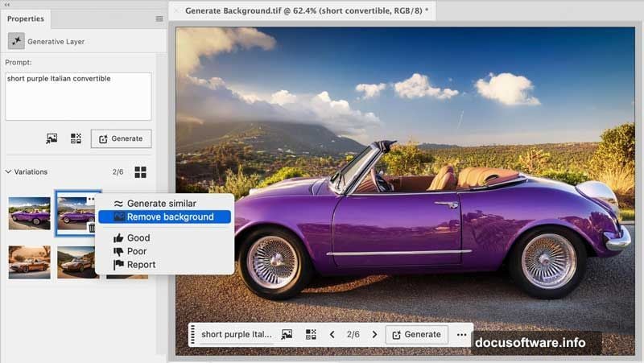Switch Variations to grid view
The width and height of the screenshot is (644, 363).
coord(140,172)
